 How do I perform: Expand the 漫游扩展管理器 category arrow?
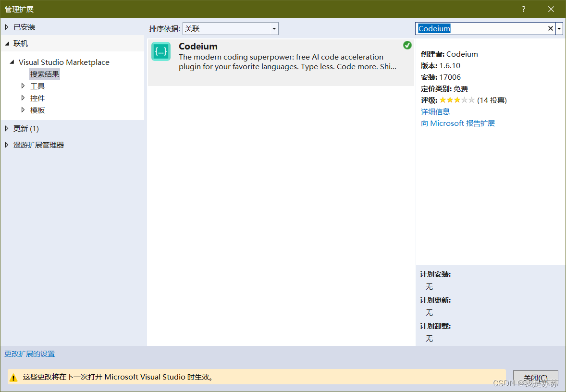tap(7, 145)
